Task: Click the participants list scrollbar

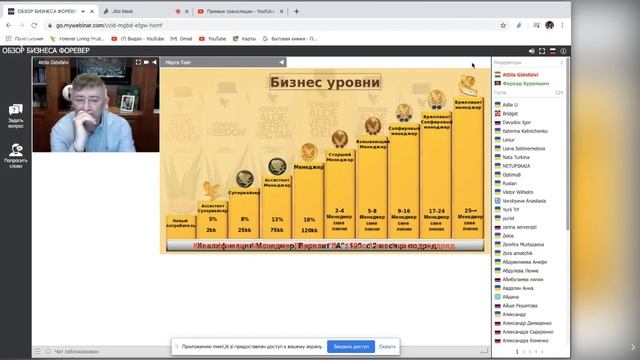Action: [567, 145]
